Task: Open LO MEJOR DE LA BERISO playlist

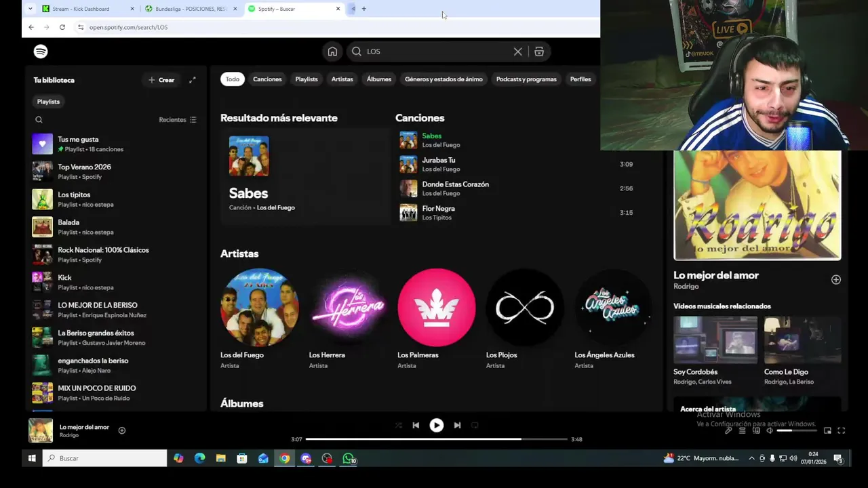Action: (115, 310)
